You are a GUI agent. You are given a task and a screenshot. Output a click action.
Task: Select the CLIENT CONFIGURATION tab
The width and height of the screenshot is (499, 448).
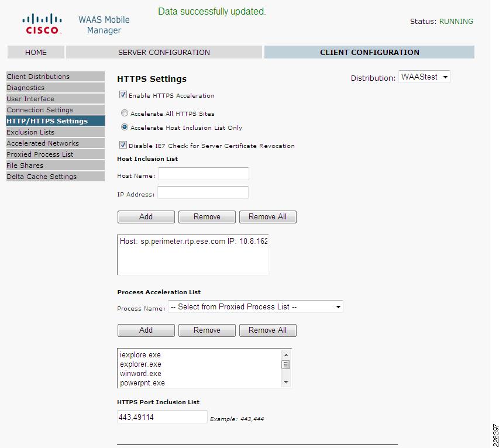pyautogui.click(x=369, y=52)
